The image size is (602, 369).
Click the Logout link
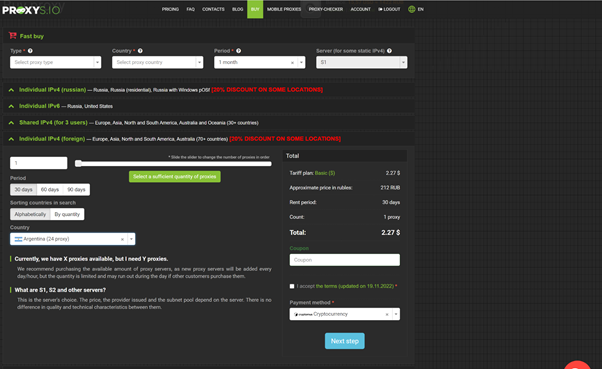pyautogui.click(x=389, y=9)
